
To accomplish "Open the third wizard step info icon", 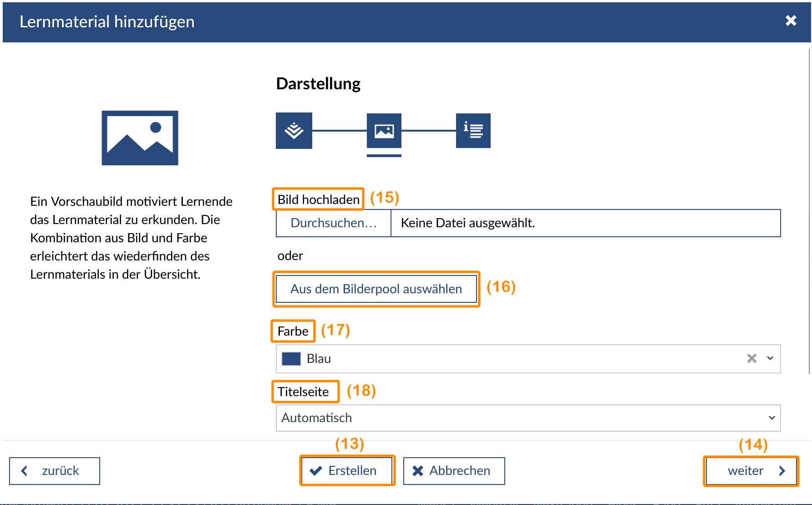I will pyautogui.click(x=473, y=131).
